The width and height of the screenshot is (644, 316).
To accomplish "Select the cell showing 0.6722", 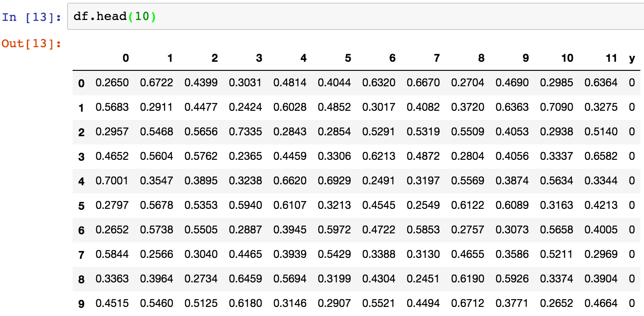I will [x=156, y=83].
